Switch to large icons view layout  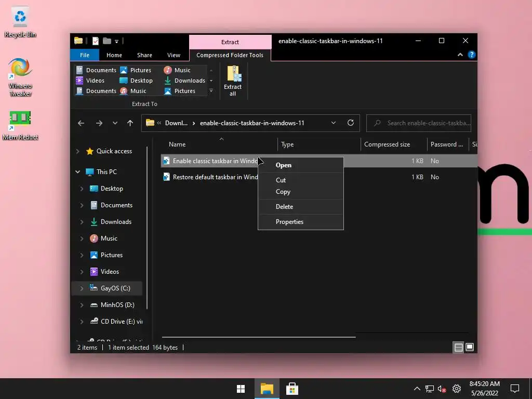point(470,347)
